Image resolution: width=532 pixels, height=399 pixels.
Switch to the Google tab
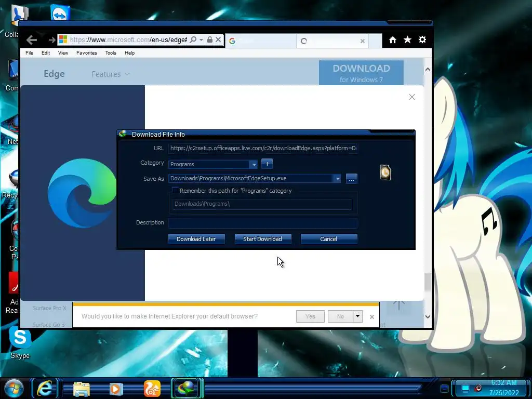261,41
